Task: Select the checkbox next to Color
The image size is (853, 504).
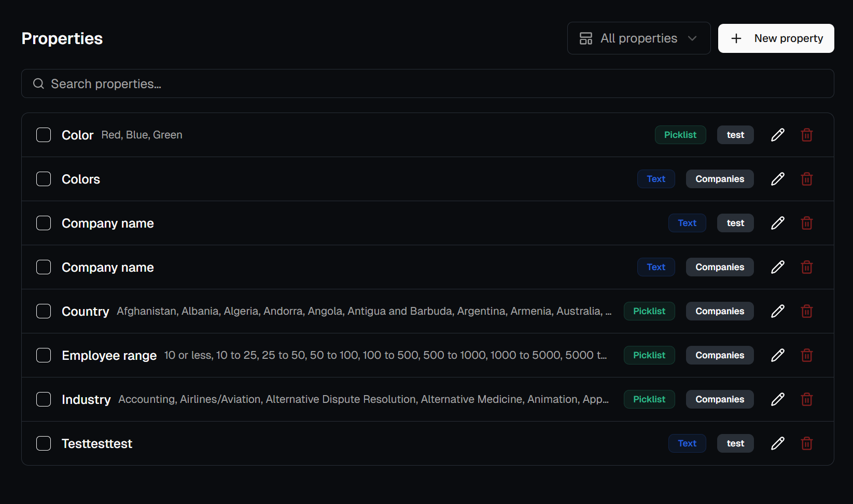Action: click(44, 134)
